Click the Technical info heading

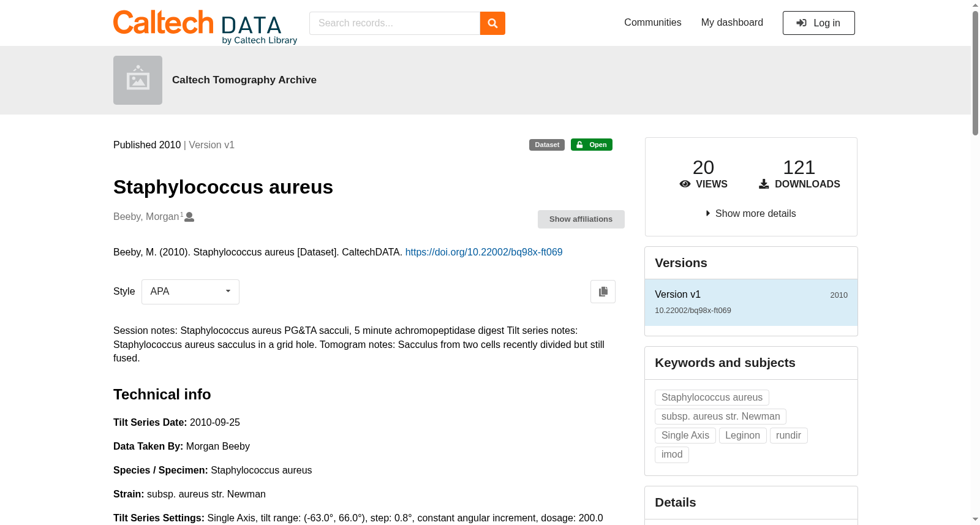(162, 395)
